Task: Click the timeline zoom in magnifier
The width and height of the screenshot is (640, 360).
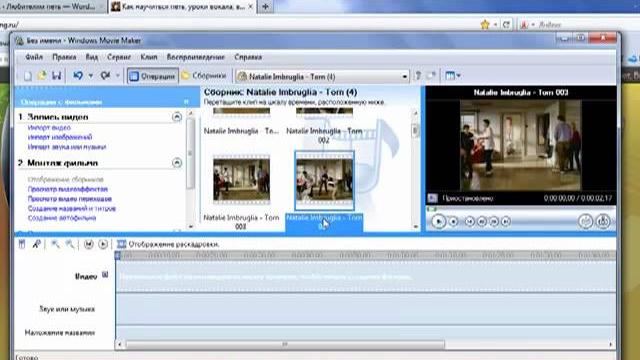Action: pos(55,244)
